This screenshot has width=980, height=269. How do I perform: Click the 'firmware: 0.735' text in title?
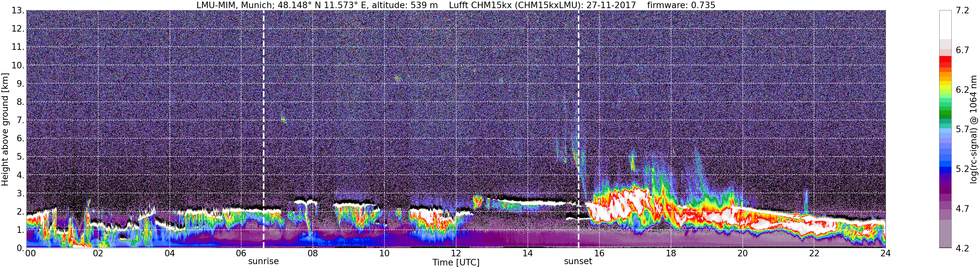(x=681, y=5)
